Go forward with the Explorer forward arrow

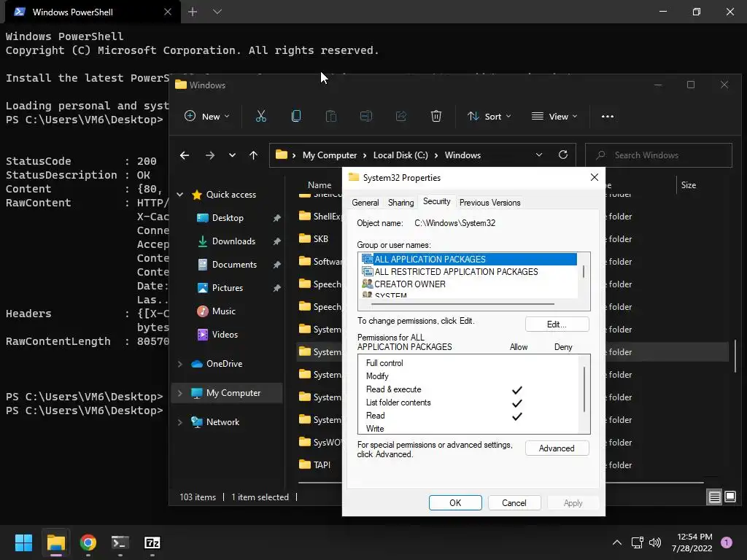pos(209,155)
